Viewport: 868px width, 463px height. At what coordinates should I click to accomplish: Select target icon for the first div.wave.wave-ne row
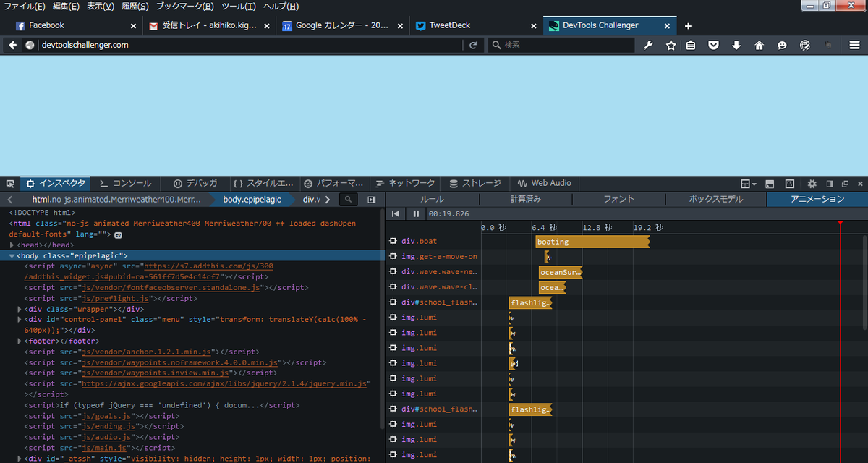(x=393, y=271)
